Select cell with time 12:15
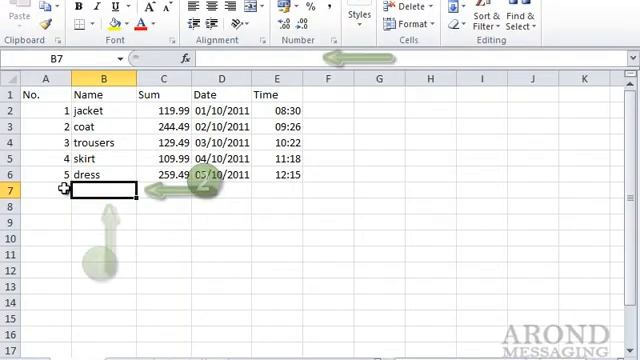640x360 pixels. (x=277, y=175)
